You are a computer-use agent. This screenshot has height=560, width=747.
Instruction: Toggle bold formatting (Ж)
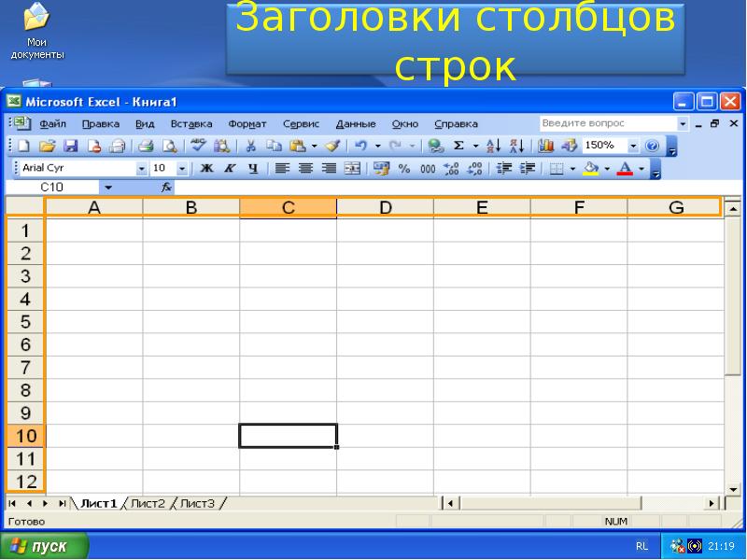(x=206, y=169)
